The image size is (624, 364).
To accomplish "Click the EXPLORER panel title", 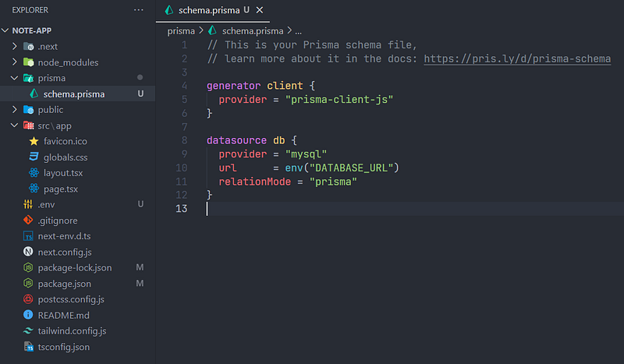I will (x=30, y=10).
